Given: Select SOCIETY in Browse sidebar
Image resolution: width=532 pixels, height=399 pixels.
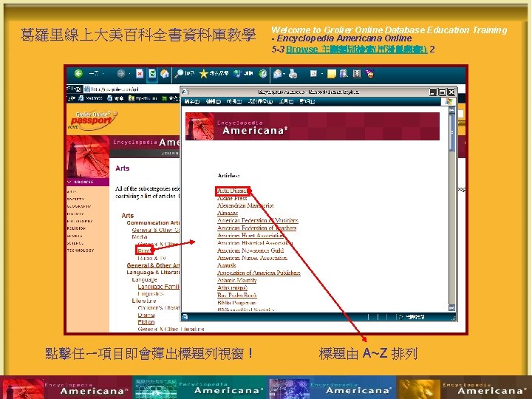Looking at the screenshot, I should (x=75, y=199).
